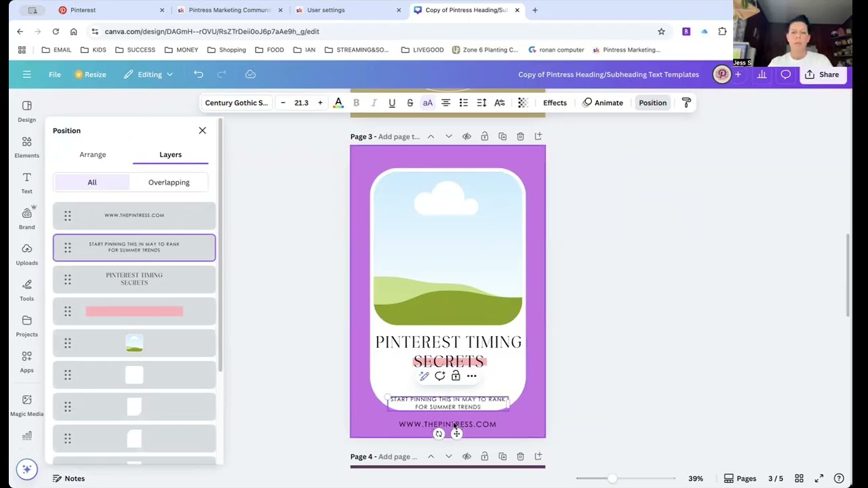
Task: Lock Page 3
Action: (484, 137)
